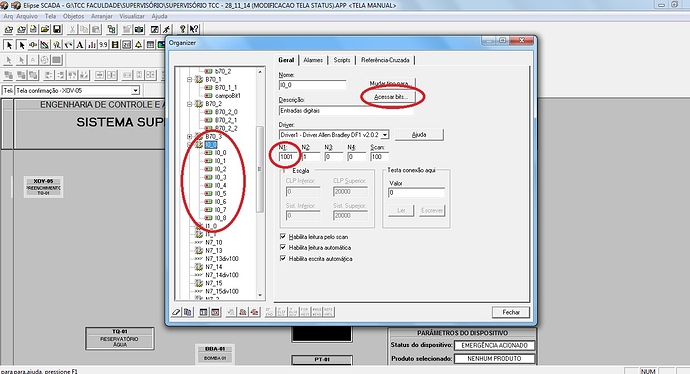The width and height of the screenshot is (690, 374).
Task: Open the Objetos menu
Action: (x=73, y=16)
